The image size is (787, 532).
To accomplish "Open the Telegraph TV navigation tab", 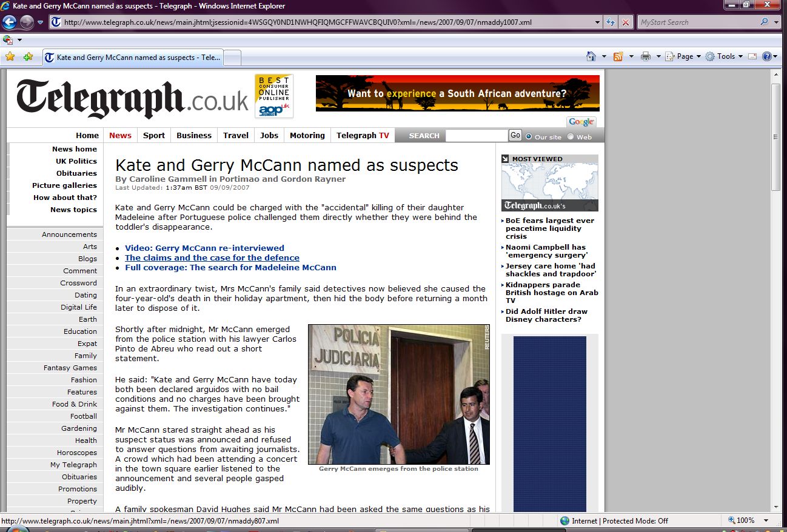I will (x=363, y=135).
